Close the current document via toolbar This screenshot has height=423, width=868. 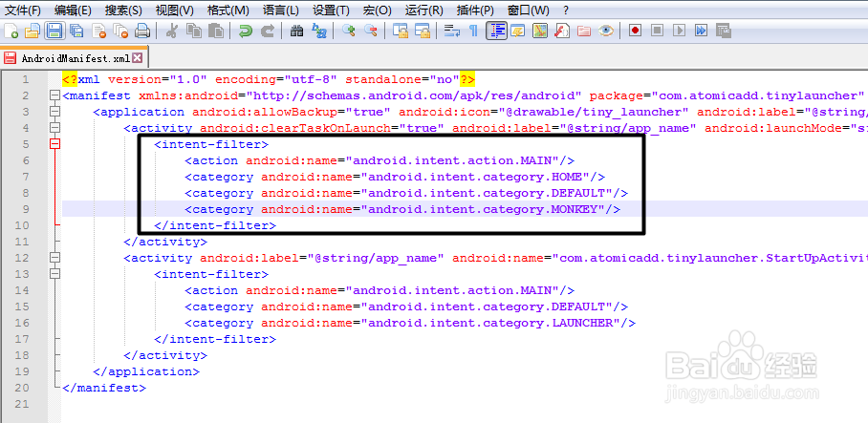[99, 31]
